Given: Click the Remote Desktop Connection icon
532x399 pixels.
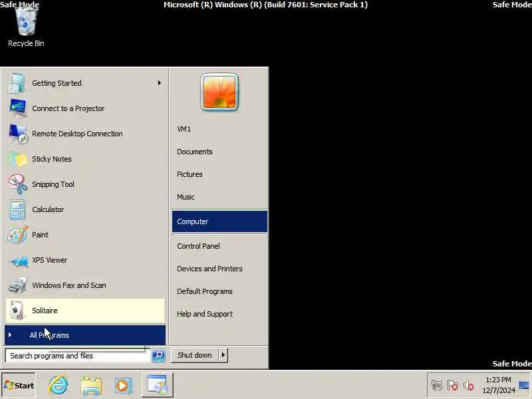Looking at the screenshot, I should coord(18,134).
